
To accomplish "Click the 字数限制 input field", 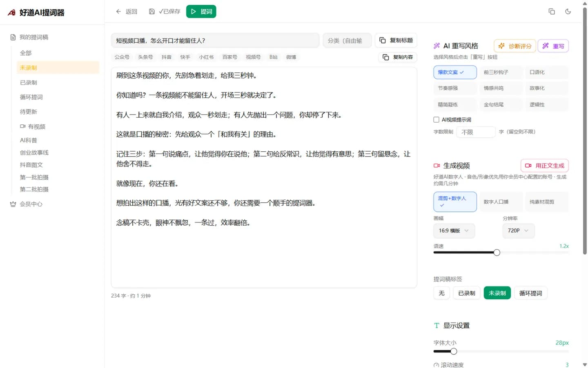I will [x=476, y=132].
